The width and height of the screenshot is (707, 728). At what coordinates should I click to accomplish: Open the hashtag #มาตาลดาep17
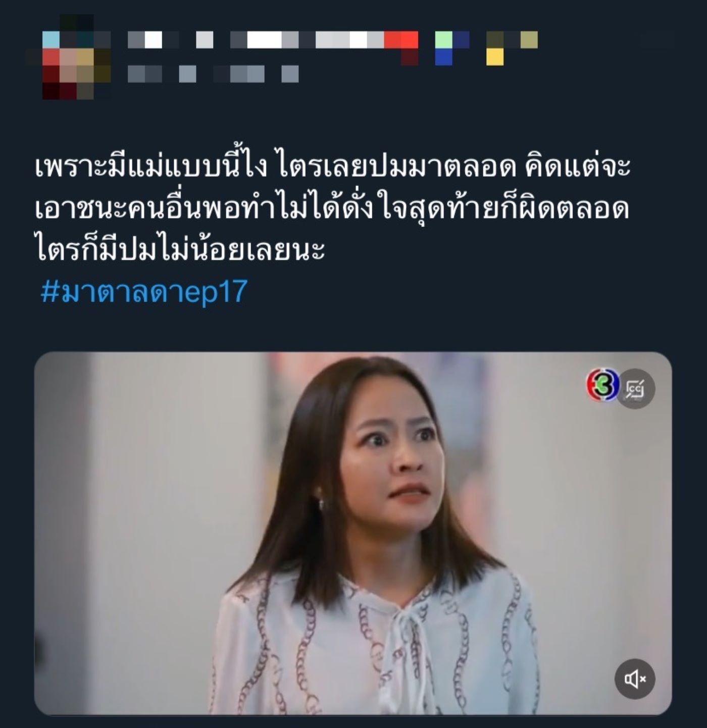(144, 291)
